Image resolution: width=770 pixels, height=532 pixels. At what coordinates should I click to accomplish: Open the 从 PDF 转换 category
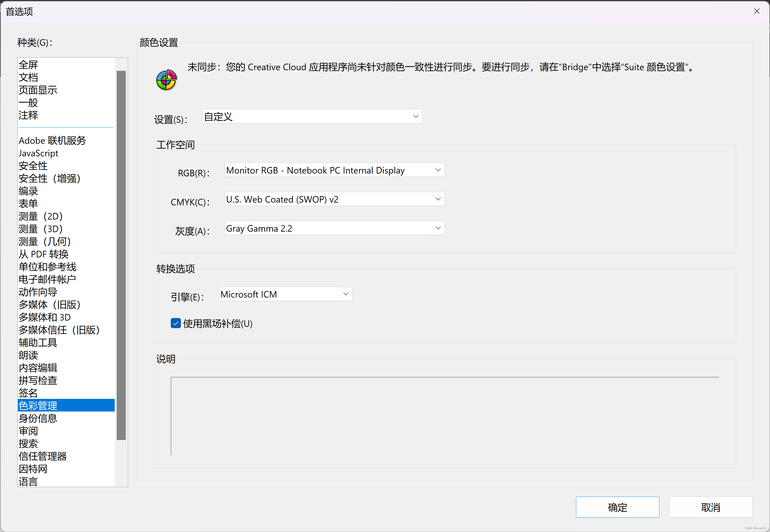coord(43,254)
